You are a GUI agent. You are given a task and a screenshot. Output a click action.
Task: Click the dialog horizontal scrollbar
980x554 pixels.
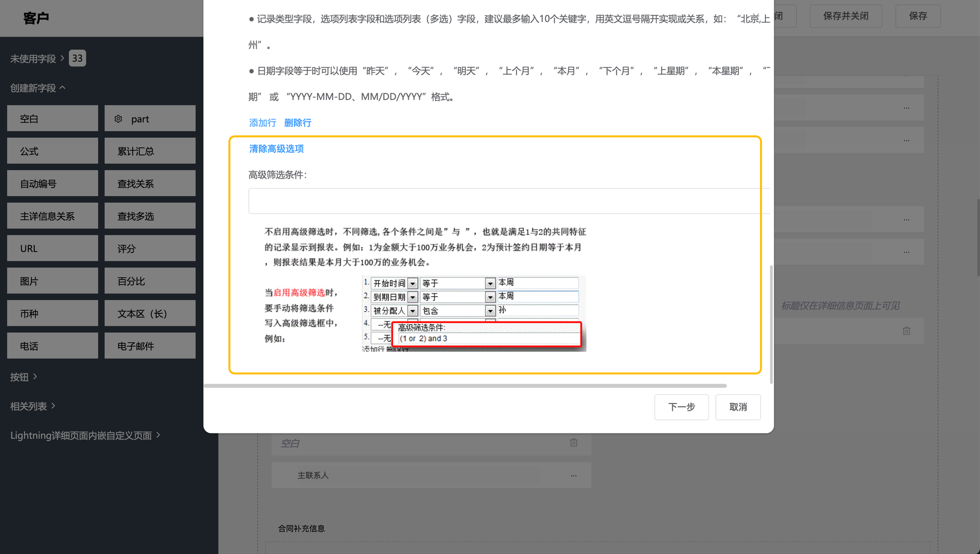click(465, 386)
